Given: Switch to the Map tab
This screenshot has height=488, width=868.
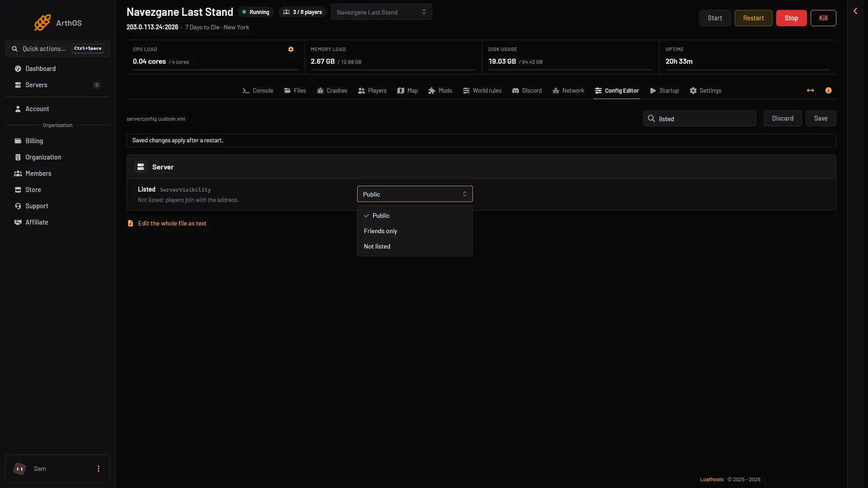Looking at the screenshot, I should pos(407,90).
